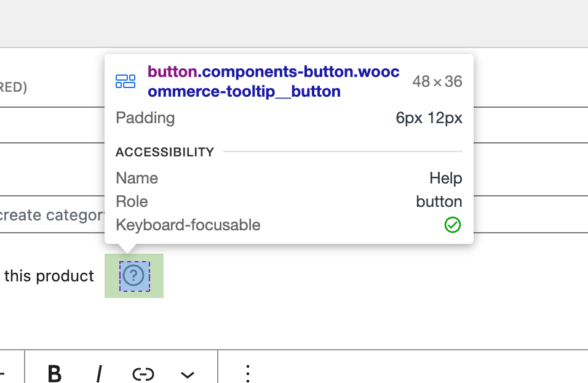Screen dimensions: 588x383
Task: Click the blue element badge icon in the tooltip
Action: tap(125, 81)
